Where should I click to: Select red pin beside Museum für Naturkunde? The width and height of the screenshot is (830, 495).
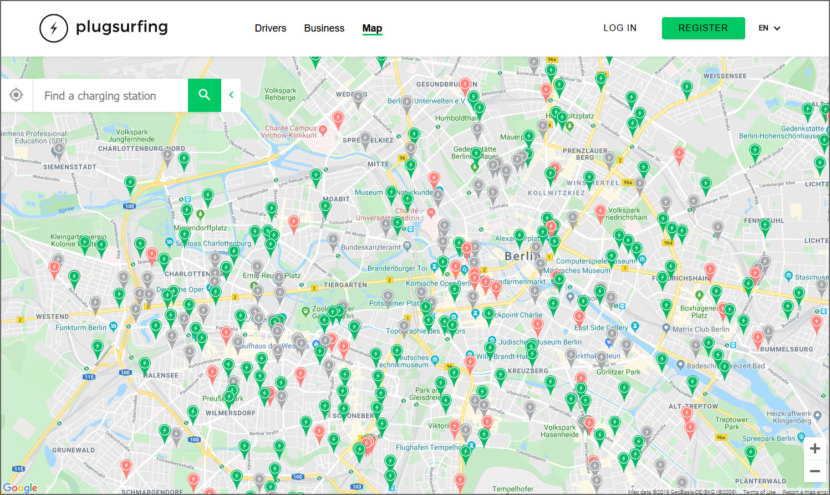[434, 179]
